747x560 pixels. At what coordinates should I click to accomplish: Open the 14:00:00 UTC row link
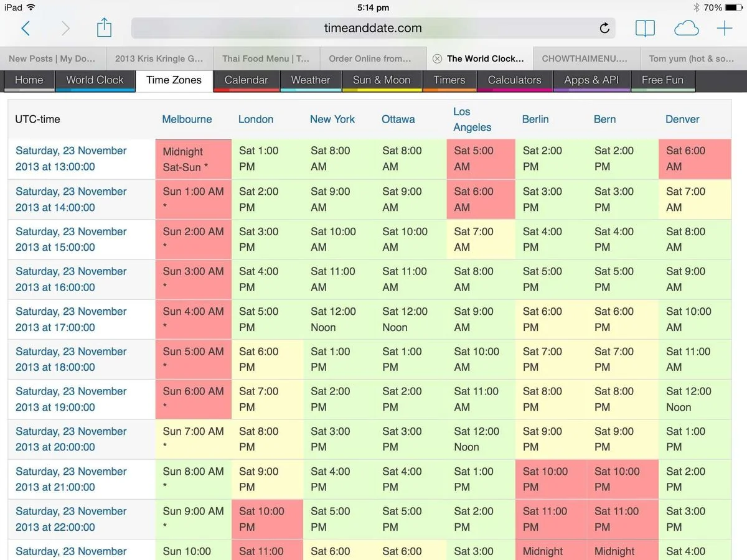coord(71,200)
